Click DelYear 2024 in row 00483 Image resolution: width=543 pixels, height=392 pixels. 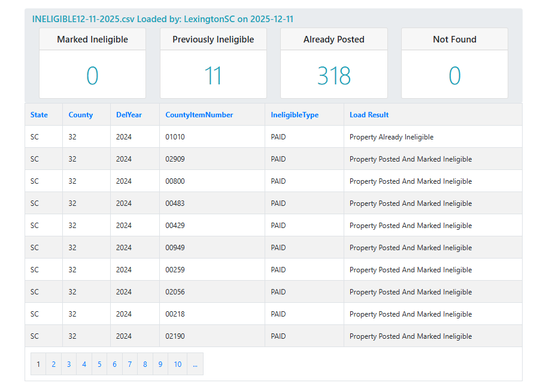point(124,203)
